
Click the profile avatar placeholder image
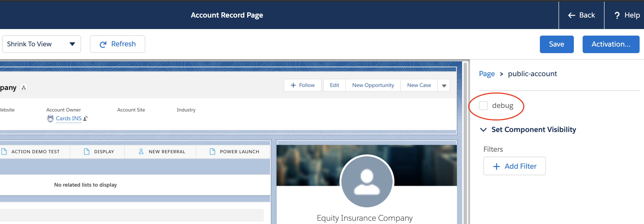coord(367,181)
